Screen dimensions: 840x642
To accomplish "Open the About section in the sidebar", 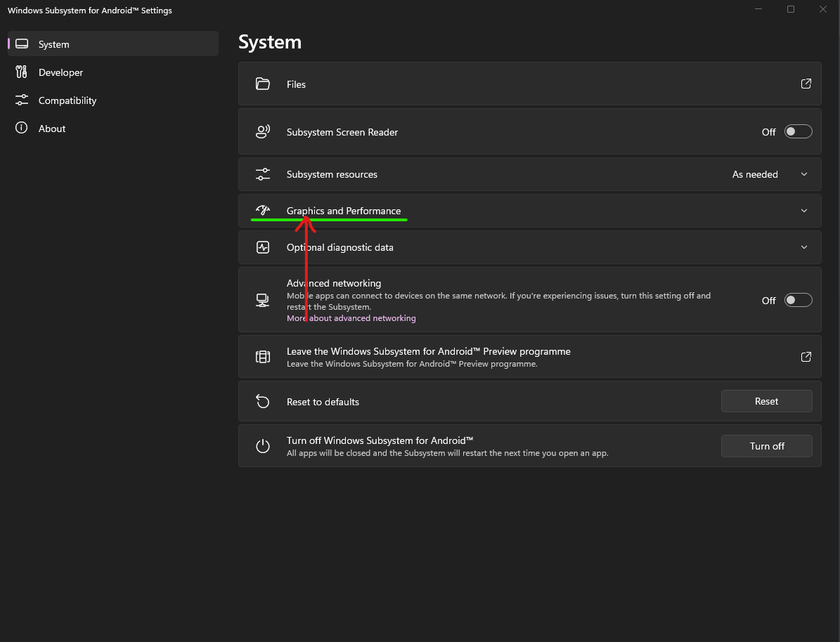I will click(113, 129).
